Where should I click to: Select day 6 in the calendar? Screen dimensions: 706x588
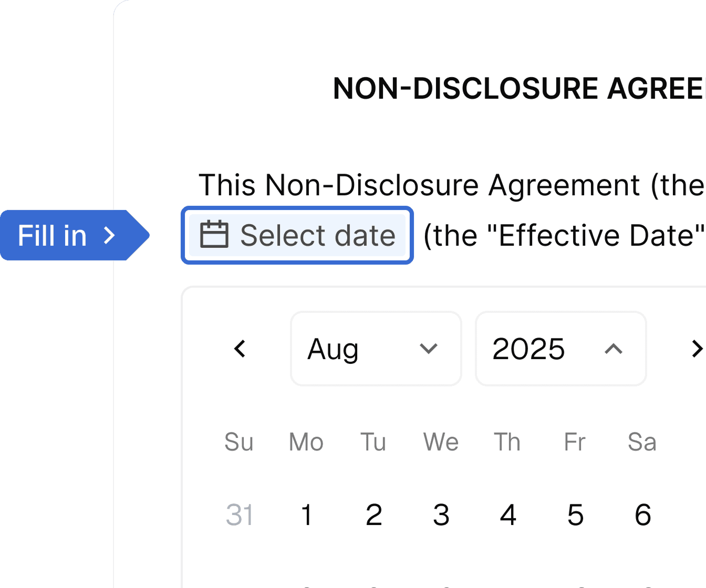642,514
